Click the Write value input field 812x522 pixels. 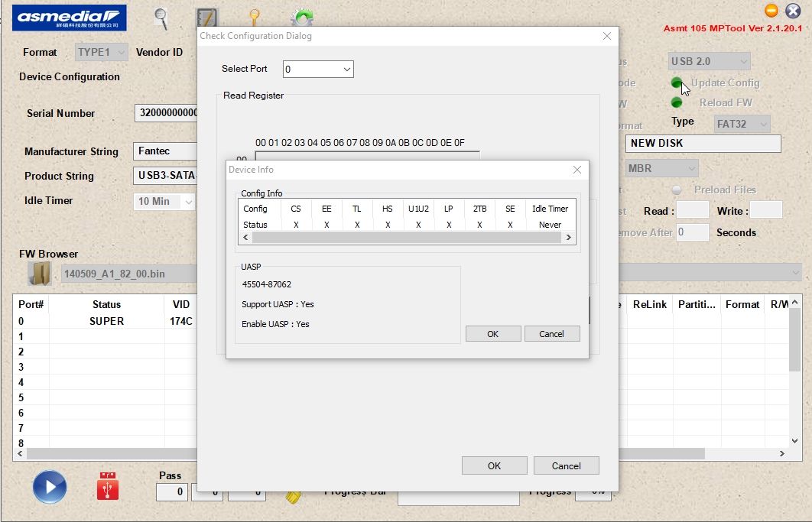pos(766,210)
